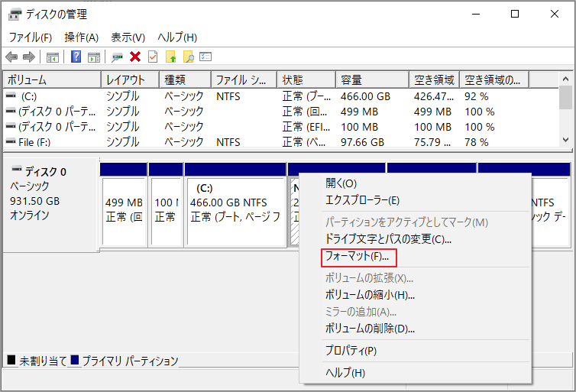Click the properties checkmark sheet icon
The height and width of the screenshot is (392, 576).
(153, 57)
